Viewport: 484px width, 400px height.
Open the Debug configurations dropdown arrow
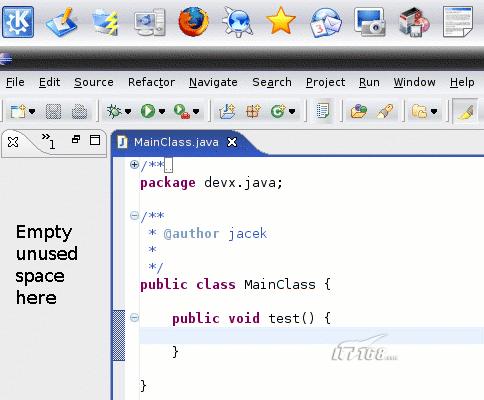[128, 111]
